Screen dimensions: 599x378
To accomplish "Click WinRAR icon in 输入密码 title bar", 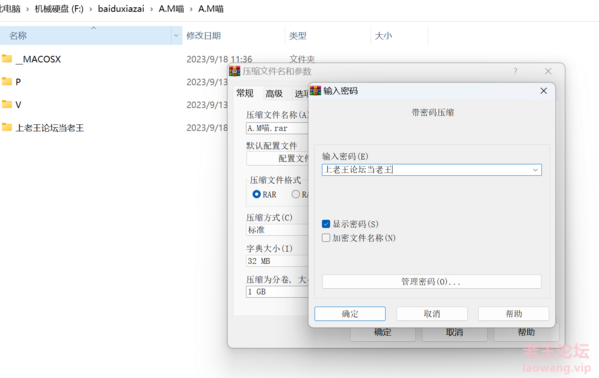I will (x=316, y=91).
